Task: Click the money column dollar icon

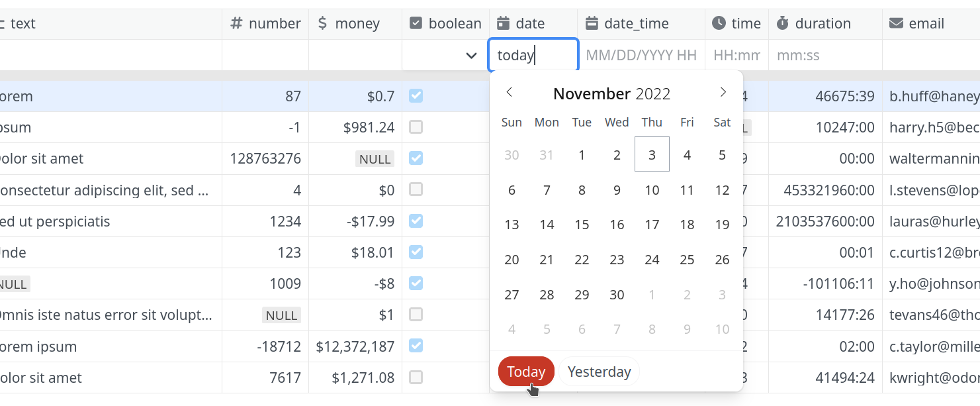Action: pos(322,24)
